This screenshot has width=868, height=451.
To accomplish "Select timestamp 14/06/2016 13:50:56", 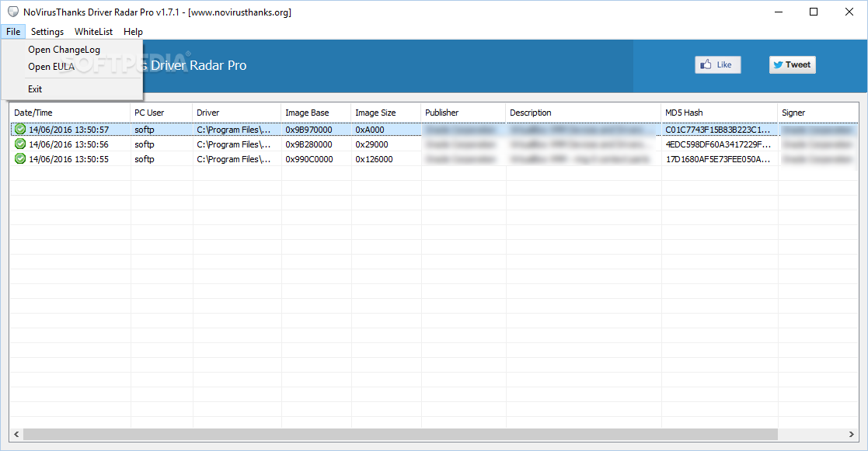I will click(68, 144).
